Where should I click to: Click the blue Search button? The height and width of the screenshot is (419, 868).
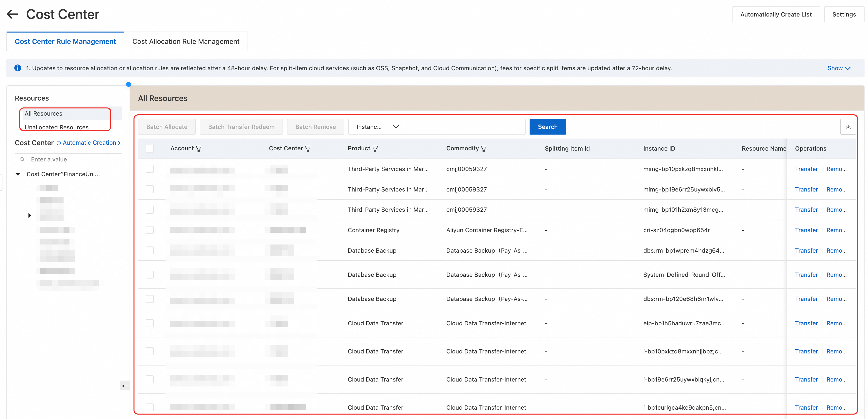[x=547, y=127]
